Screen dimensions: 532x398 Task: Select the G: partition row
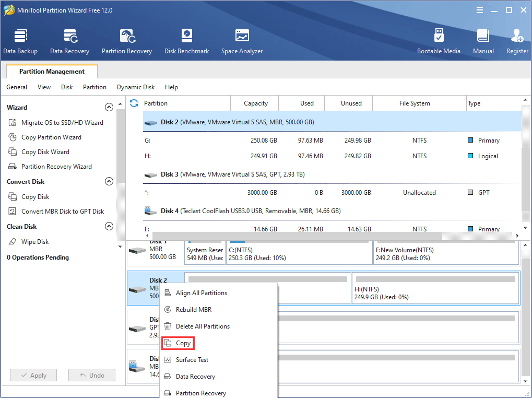click(x=332, y=140)
